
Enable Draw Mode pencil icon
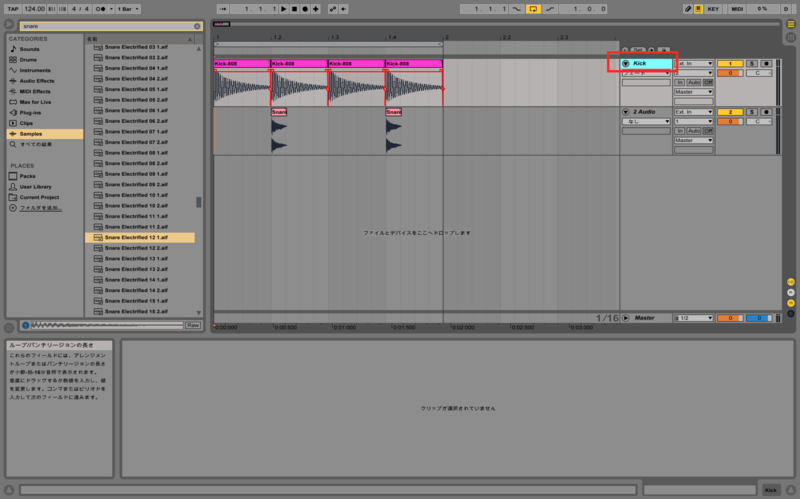[x=688, y=9]
